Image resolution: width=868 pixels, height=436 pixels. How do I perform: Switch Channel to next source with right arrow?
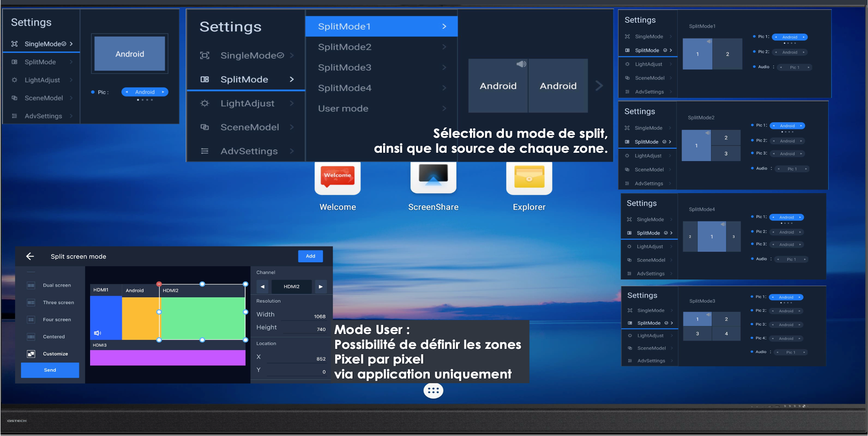coord(320,287)
